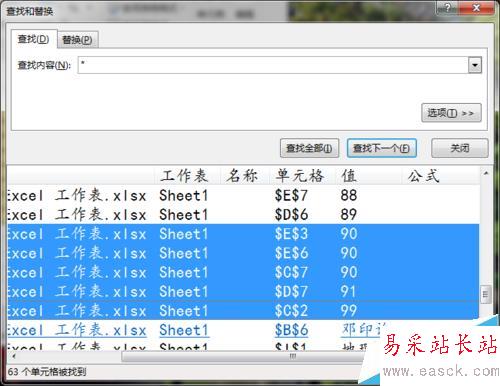Switch to the 查找(D) tab

[33, 39]
